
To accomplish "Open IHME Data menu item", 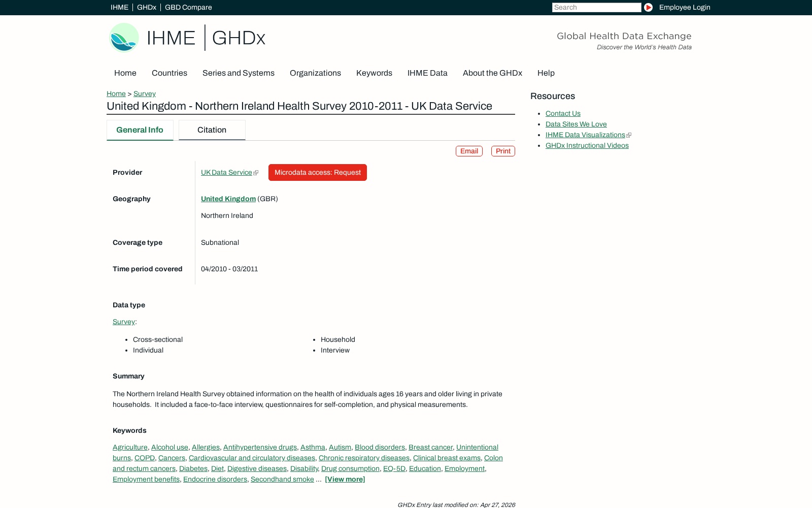I will click(x=427, y=73).
